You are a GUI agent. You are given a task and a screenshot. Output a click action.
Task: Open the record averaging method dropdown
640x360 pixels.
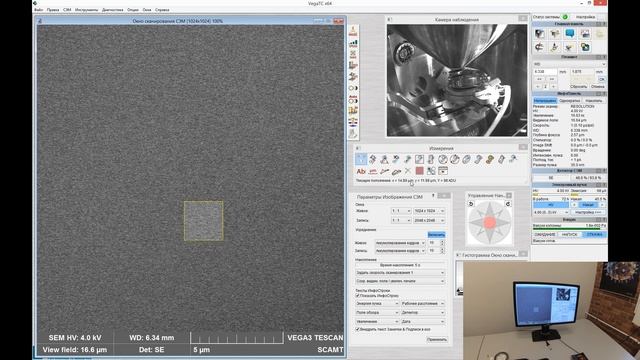[400, 251]
